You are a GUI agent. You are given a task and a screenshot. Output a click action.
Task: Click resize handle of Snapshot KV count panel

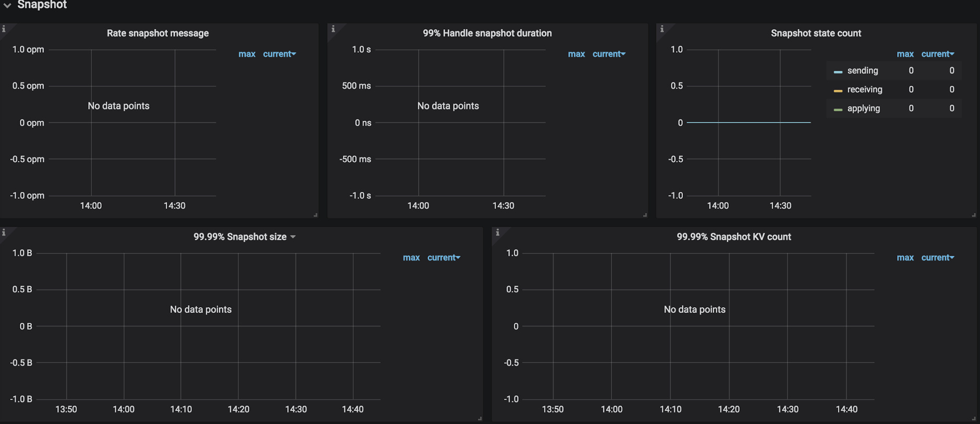click(x=973, y=418)
